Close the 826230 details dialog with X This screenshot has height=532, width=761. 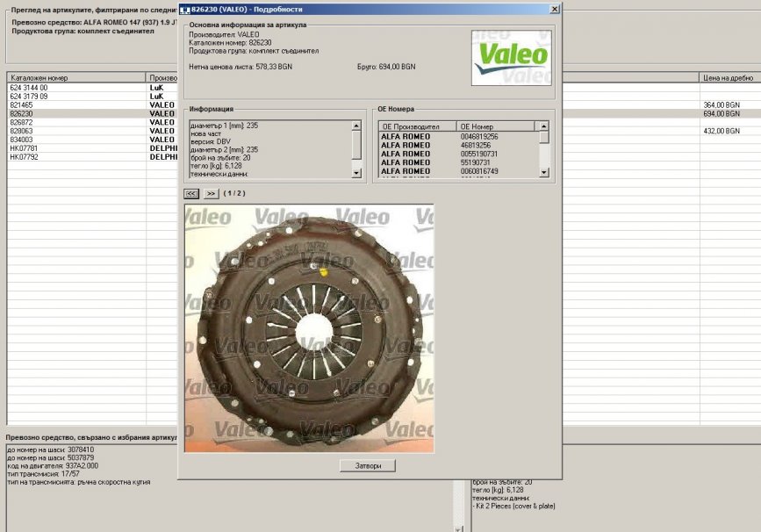(554, 8)
